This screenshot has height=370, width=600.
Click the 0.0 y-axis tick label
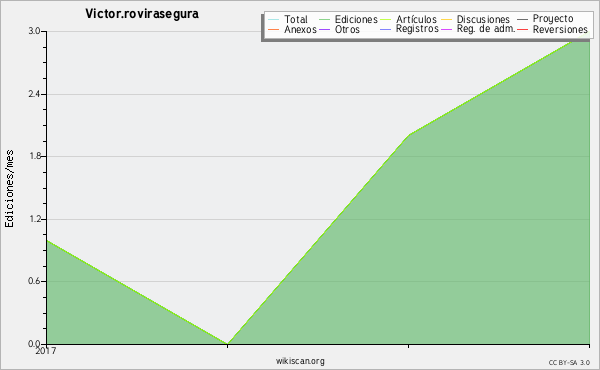[34, 344]
